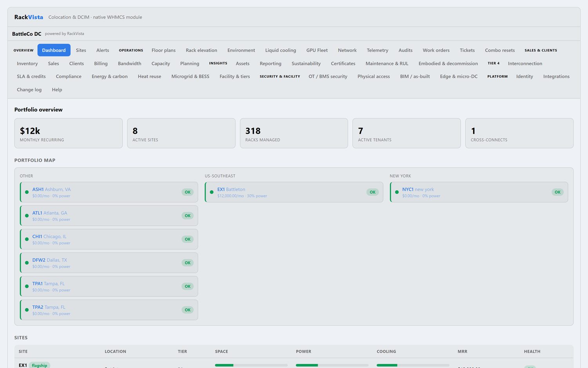Open TPA1 Tampa, FL site

pos(109,286)
